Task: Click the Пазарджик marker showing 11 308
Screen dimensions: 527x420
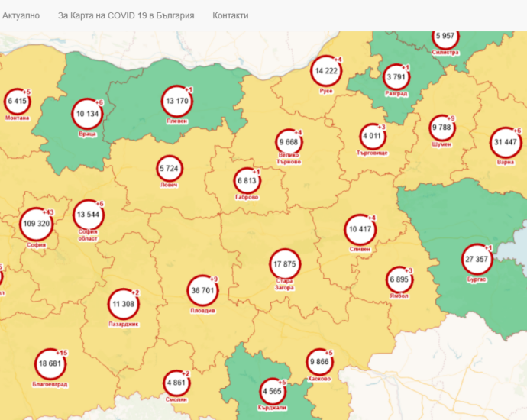Action: (123, 304)
